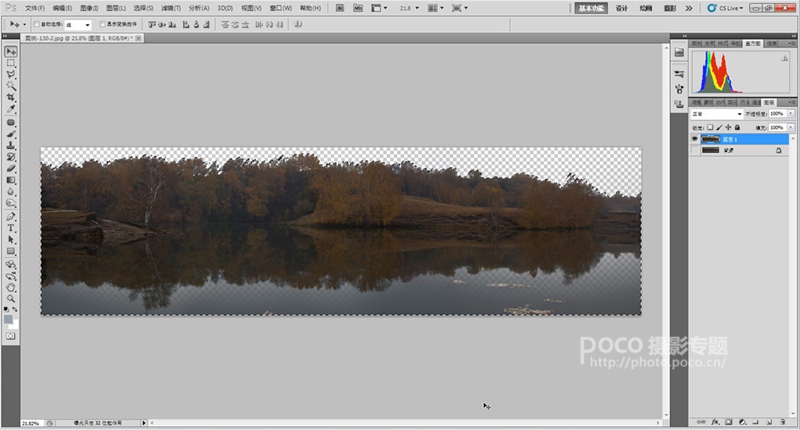Select the Rectangular Marquee tool
The image size is (800, 430).
tap(11, 63)
